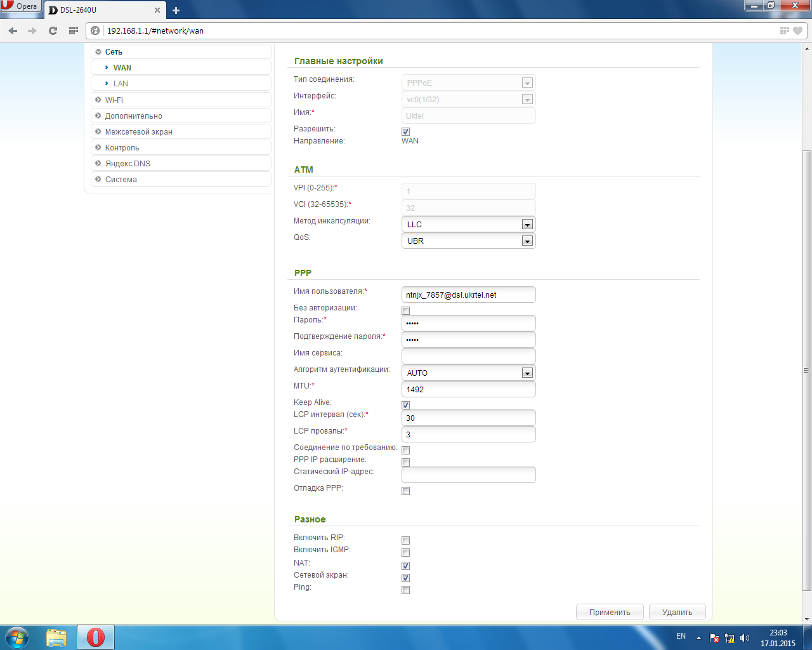This screenshot has width=812, height=650.
Task: Expand the Wi-Fi menu section
Action: point(114,100)
